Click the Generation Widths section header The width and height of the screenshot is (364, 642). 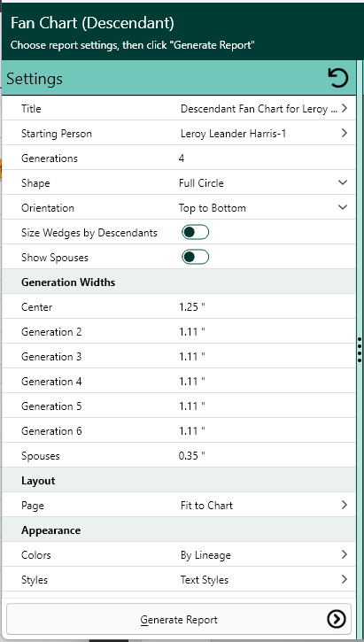(x=68, y=282)
